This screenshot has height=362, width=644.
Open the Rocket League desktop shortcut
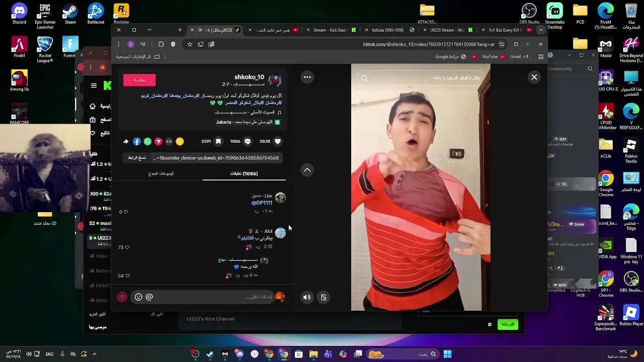45,49
